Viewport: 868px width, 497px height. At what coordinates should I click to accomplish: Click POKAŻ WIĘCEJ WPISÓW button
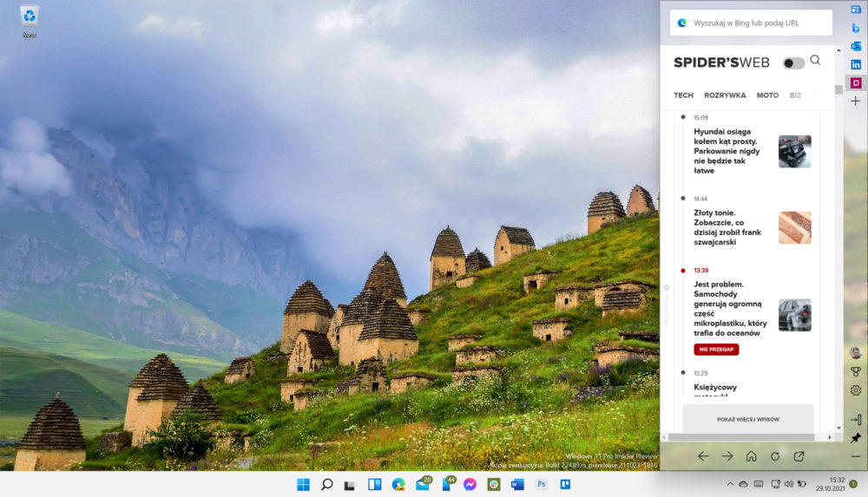point(748,419)
